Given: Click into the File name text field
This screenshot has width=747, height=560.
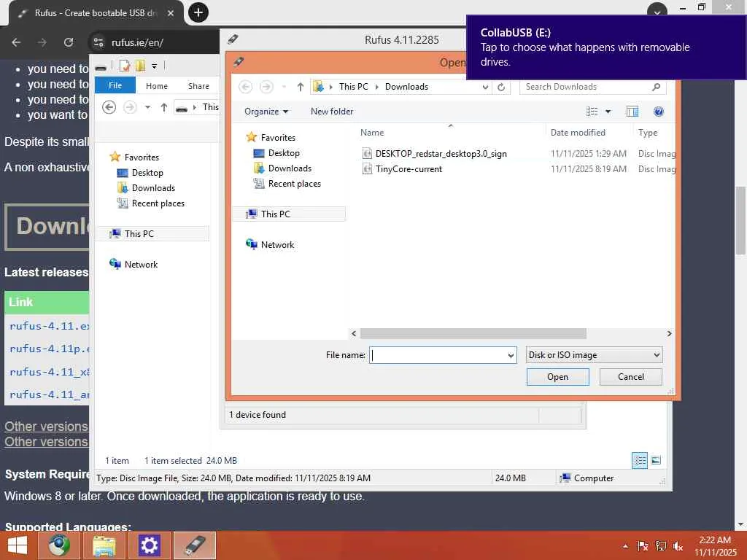Looking at the screenshot, I should tap(438, 355).
